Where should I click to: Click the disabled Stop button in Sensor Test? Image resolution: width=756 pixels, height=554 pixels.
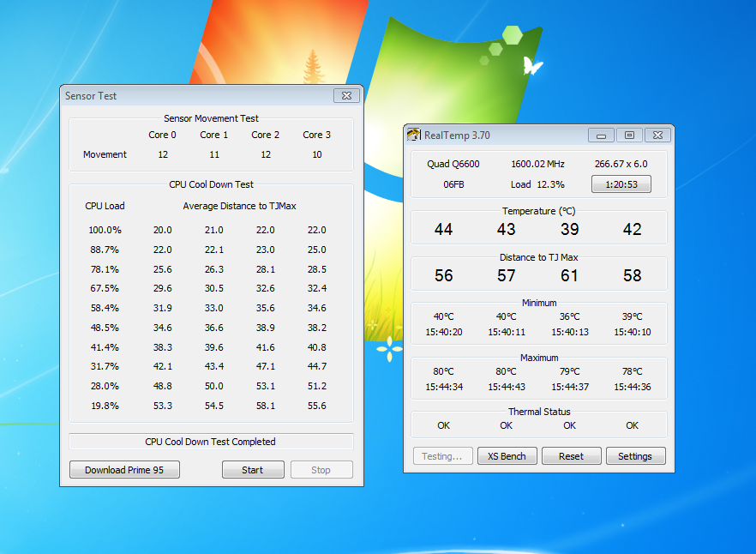pos(321,470)
